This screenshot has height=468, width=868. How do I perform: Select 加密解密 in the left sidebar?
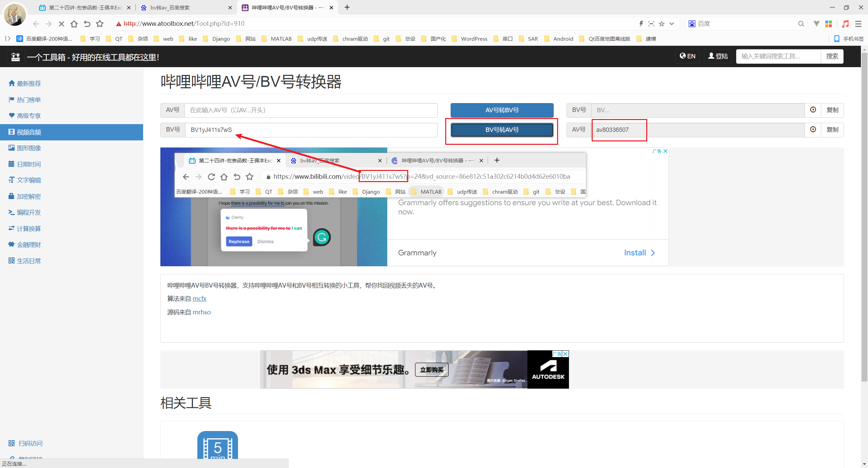click(x=29, y=196)
